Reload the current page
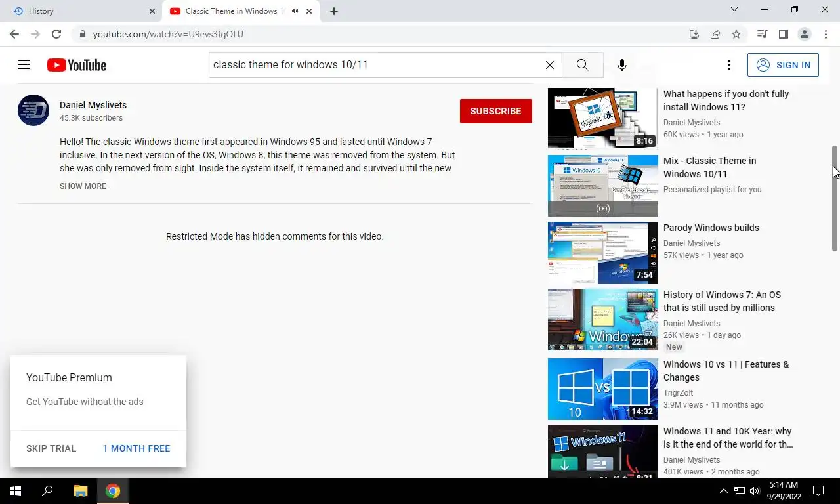This screenshot has width=840, height=504. click(56, 34)
